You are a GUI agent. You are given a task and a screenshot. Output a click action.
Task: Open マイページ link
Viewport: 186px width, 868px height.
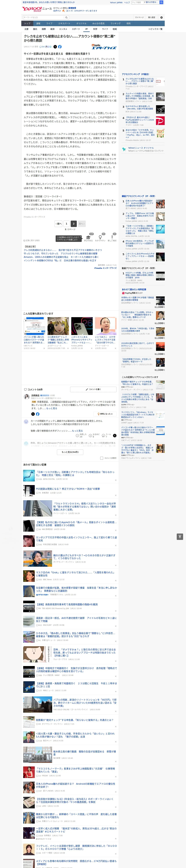(139, 17)
